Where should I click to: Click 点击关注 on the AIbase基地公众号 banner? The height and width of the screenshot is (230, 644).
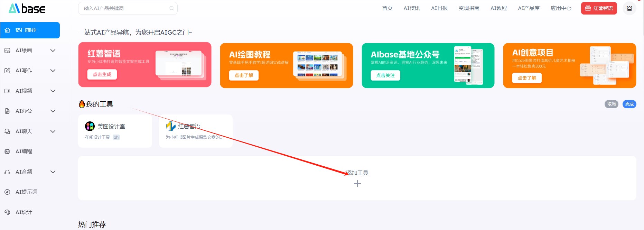(x=385, y=75)
